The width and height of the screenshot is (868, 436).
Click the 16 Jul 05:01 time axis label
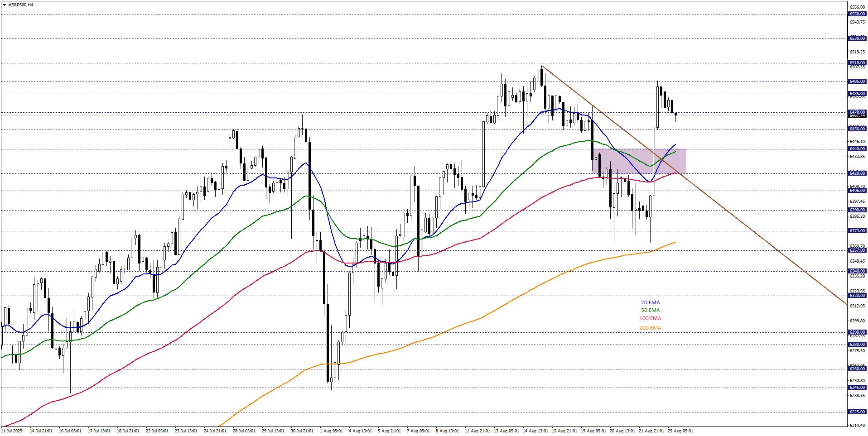pos(70,431)
